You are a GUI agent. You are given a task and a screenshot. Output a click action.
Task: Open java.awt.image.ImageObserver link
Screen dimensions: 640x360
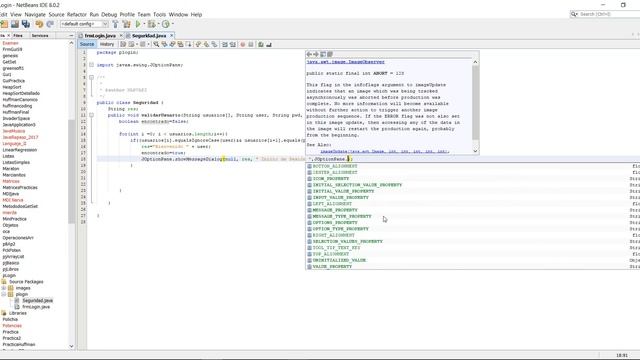pyautogui.click(x=346, y=62)
